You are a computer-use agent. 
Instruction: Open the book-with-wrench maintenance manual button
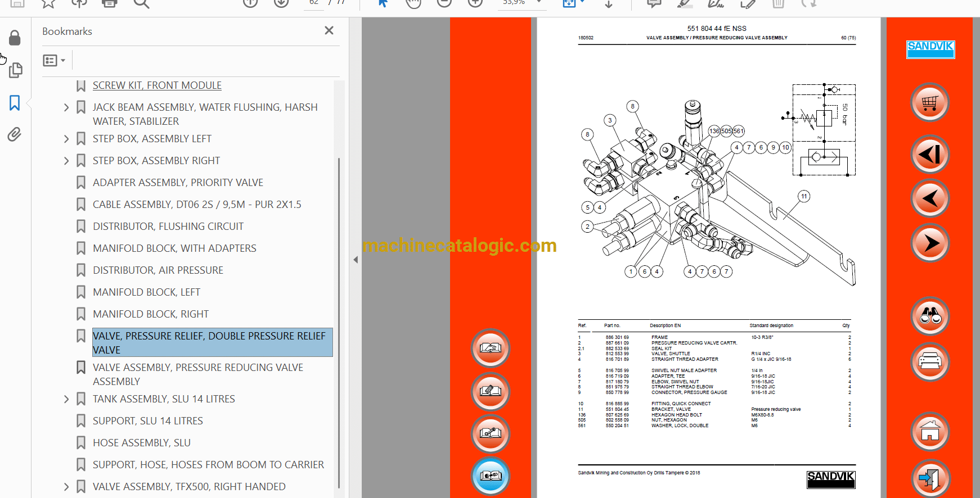pyautogui.click(x=491, y=433)
